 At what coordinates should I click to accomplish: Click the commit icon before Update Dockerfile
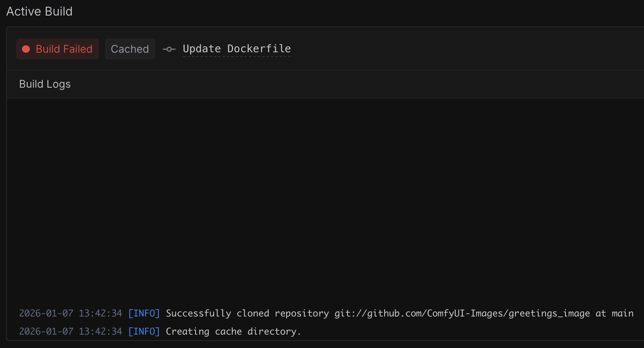click(169, 49)
